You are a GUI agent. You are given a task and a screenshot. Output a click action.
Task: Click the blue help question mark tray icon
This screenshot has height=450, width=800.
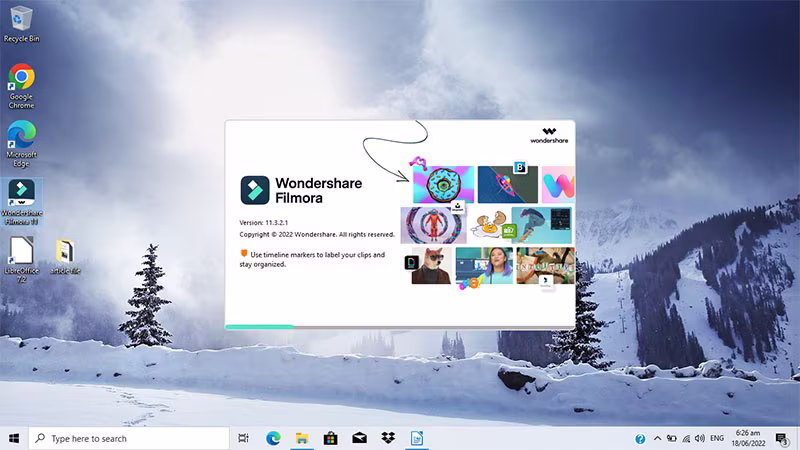(640, 439)
